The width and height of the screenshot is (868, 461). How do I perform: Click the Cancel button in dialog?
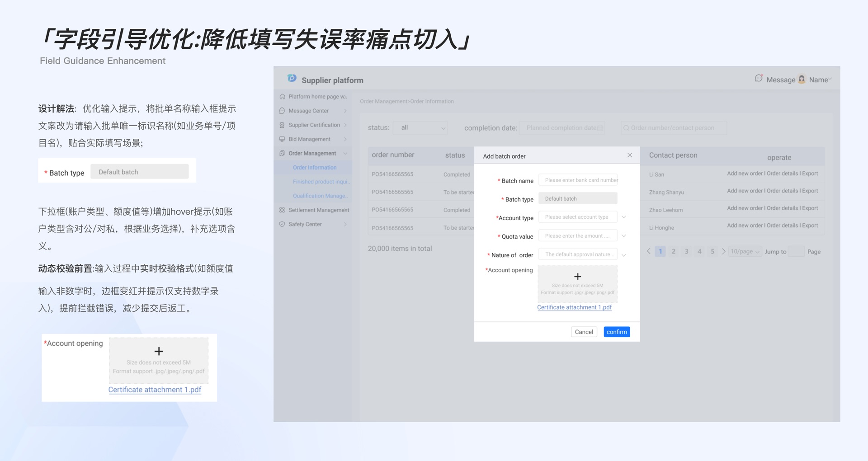click(x=584, y=332)
